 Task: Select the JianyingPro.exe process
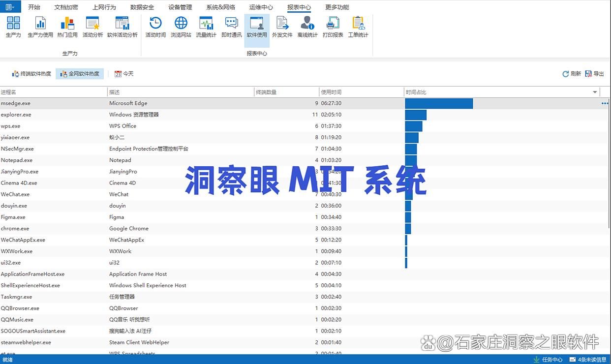click(20, 172)
